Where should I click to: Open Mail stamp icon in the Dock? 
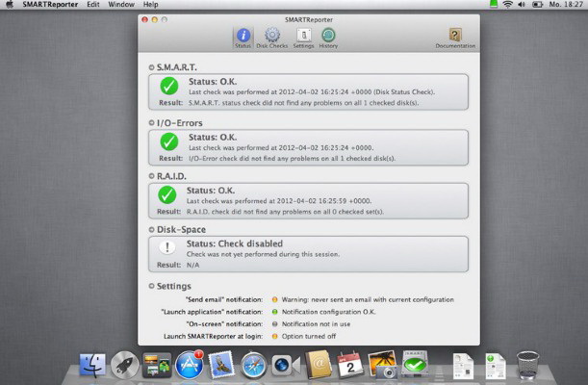tap(221, 365)
